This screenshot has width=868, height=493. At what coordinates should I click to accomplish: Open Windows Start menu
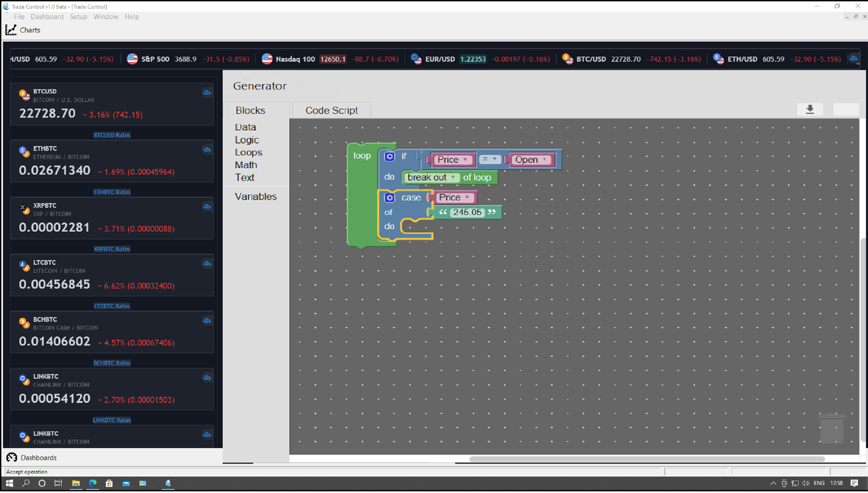[x=9, y=483]
